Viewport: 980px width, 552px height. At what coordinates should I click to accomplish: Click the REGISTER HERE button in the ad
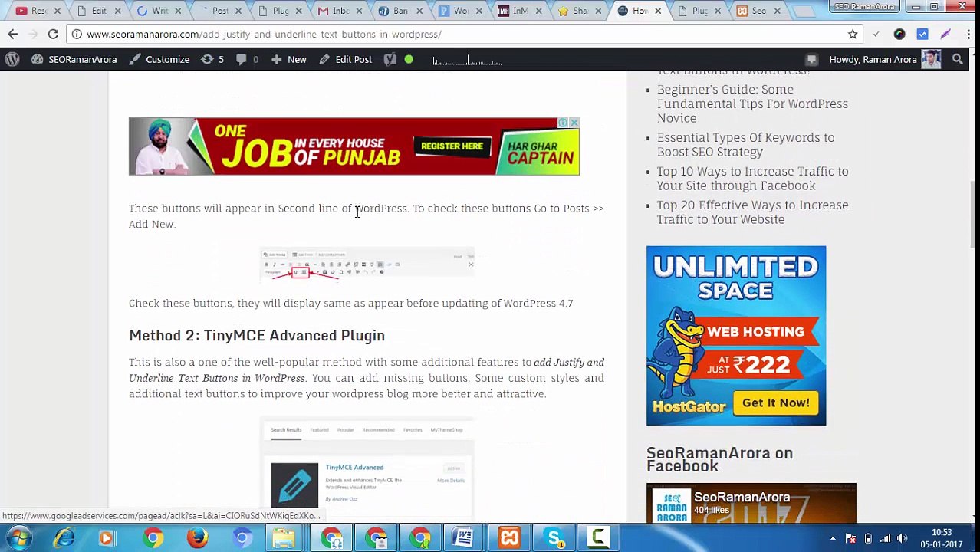[452, 146]
